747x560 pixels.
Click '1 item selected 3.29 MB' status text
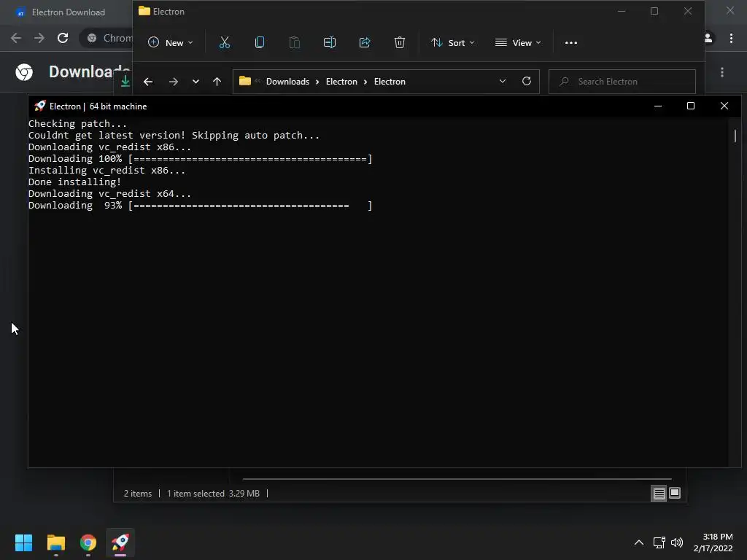(x=214, y=494)
